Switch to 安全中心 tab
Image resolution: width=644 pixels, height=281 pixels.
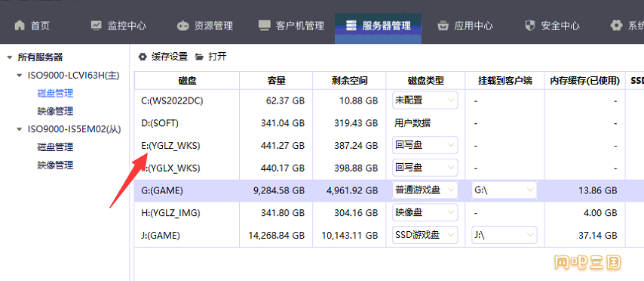[x=552, y=26]
